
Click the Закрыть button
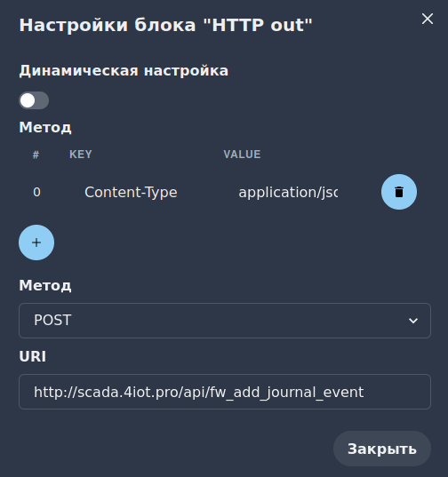point(382,449)
